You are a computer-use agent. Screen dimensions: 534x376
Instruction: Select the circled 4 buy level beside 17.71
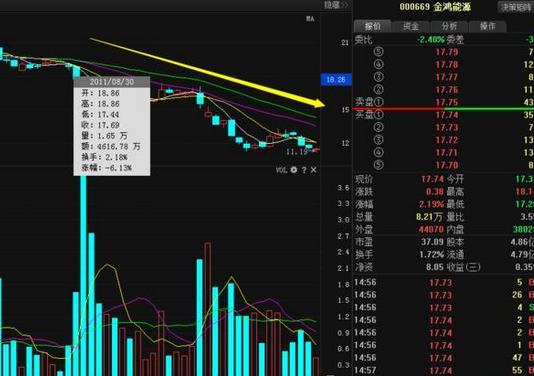pyautogui.click(x=378, y=152)
